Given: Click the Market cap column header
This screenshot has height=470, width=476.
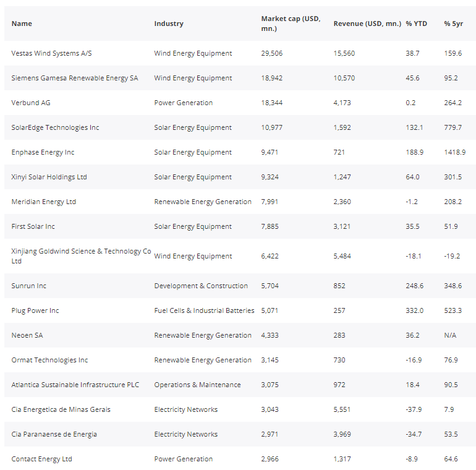Looking at the screenshot, I should [x=291, y=23].
